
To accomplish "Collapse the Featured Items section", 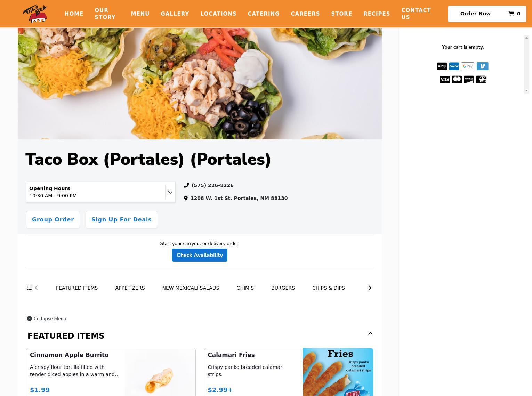I will point(370,334).
